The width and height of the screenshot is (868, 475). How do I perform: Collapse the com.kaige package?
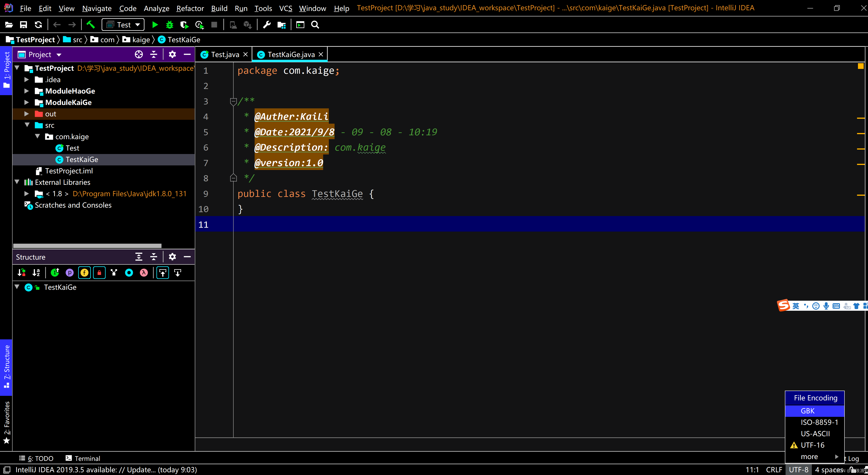click(x=37, y=136)
